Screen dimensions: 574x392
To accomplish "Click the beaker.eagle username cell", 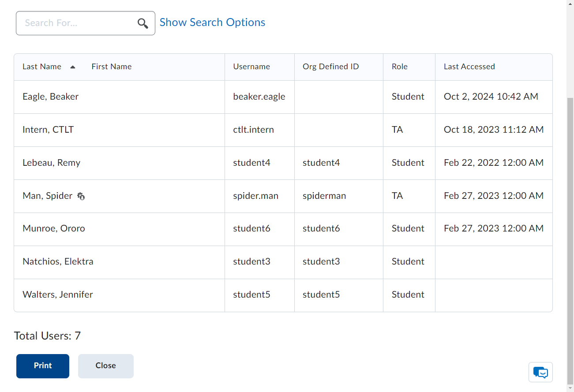I will click(x=260, y=97).
